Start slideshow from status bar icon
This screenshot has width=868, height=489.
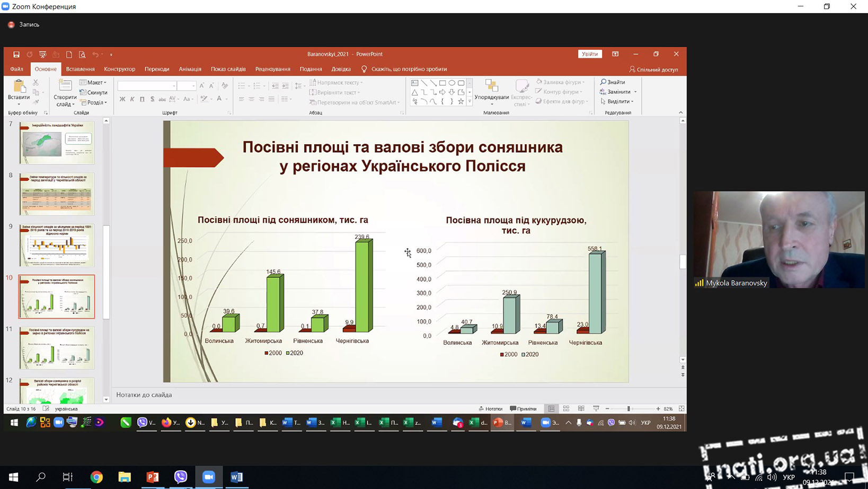[596, 409]
